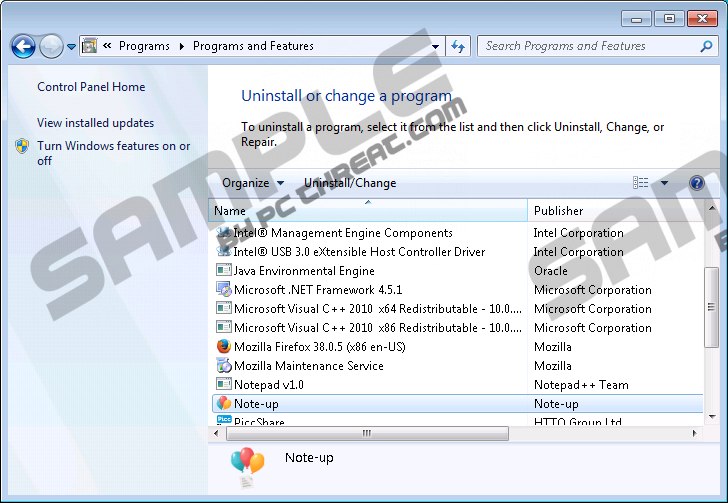Open the recent pages dropdown arrow

click(x=71, y=46)
